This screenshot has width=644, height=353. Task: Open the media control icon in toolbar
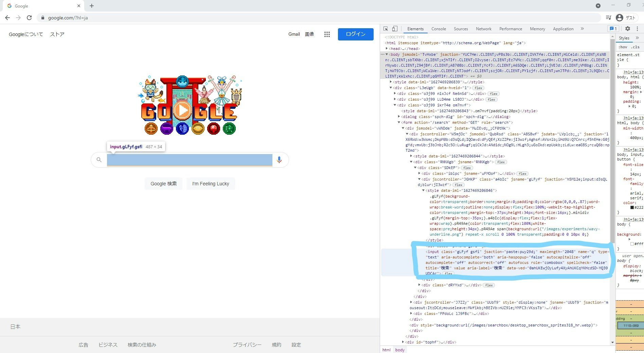tap(608, 18)
